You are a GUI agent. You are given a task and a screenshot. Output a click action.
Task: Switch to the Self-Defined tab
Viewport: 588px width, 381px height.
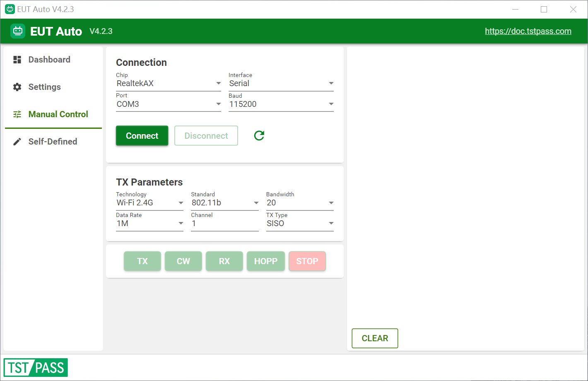[53, 142]
